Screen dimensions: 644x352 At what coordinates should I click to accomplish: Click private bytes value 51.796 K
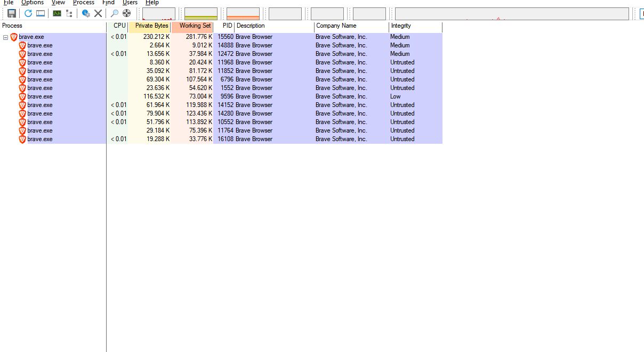point(158,122)
